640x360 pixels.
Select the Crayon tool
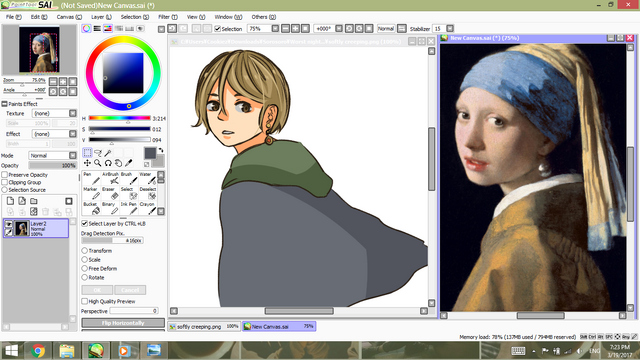pyautogui.click(x=148, y=209)
